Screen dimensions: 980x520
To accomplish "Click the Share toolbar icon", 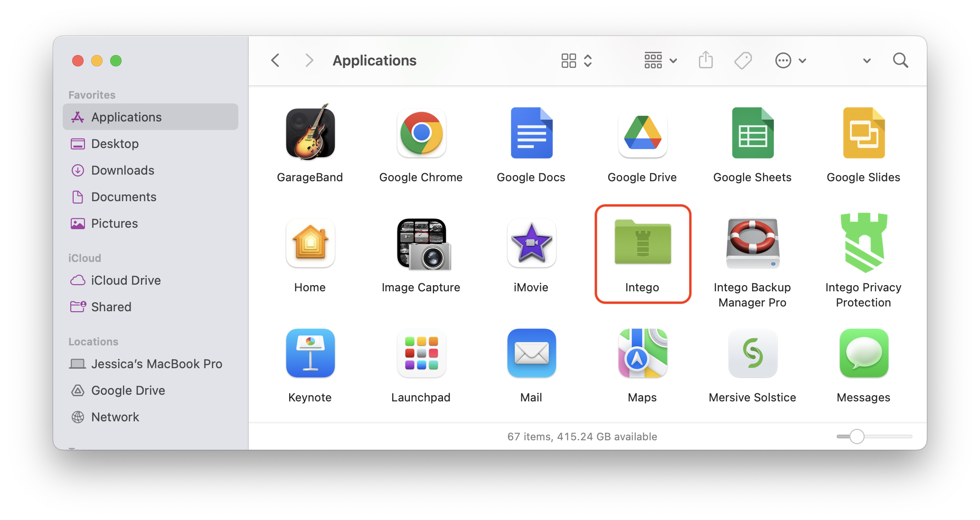I will pyautogui.click(x=706, y=60).
